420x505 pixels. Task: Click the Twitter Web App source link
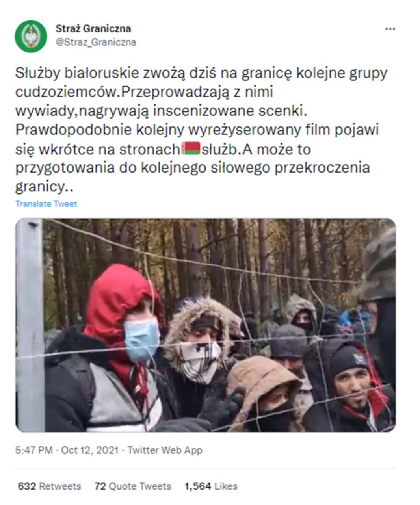pos(165,450)
